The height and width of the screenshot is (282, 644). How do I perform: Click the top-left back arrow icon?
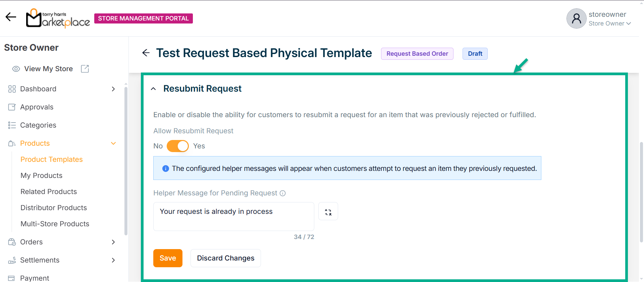11,17
